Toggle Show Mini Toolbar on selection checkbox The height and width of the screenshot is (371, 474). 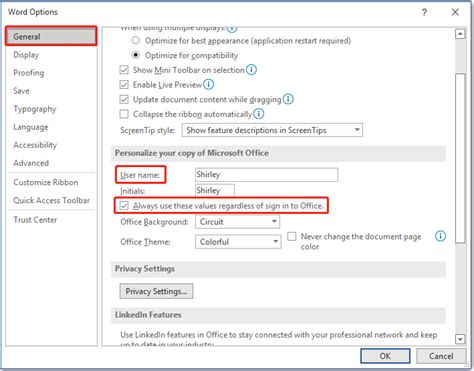tap(124, 70)
